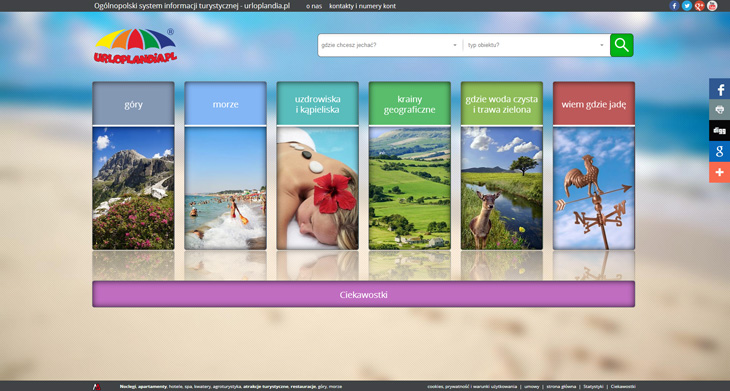
Task: Expand the 'gdzie chcesz jechać?' dropdown arrow
Action: coord(455,45)
